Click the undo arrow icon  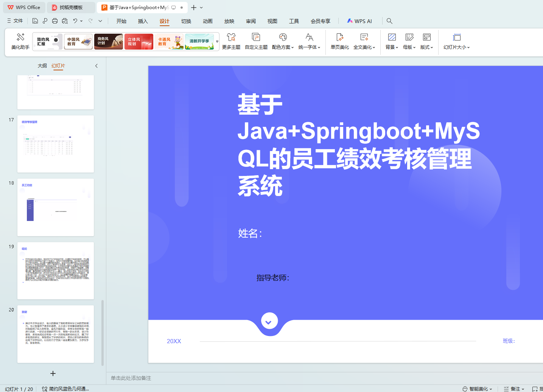click(x=75, y=21)
